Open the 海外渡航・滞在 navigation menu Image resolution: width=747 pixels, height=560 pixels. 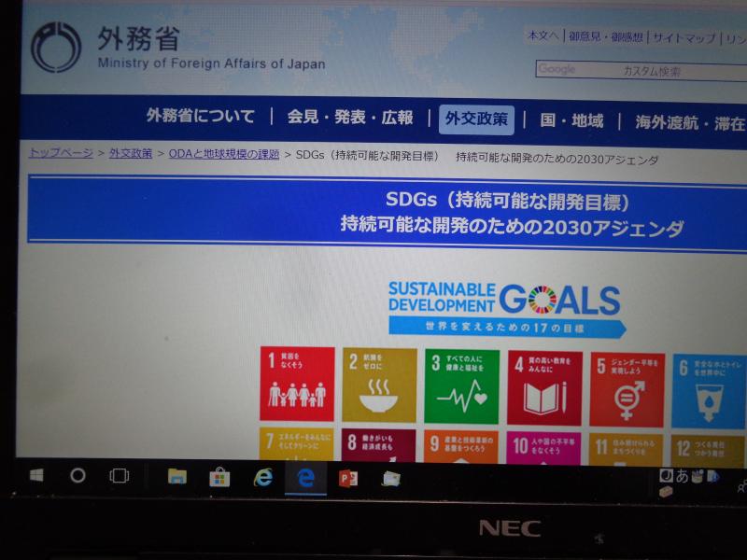690,123
